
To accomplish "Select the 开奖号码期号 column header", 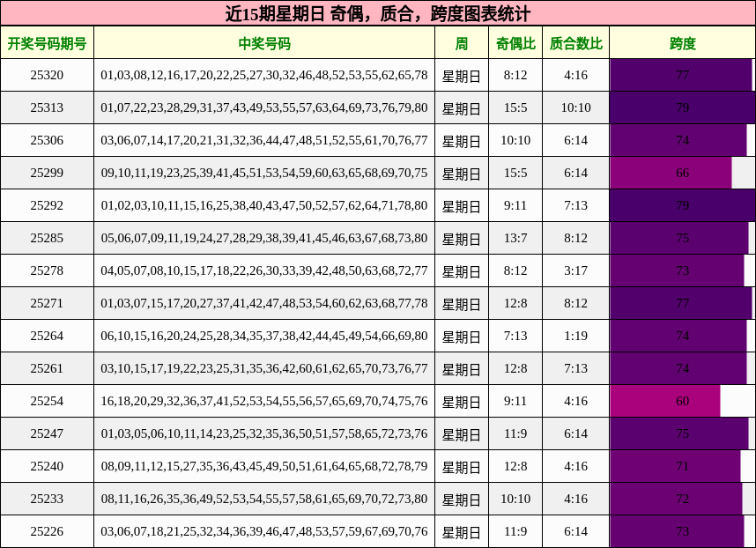I will [x=46, y=43].
